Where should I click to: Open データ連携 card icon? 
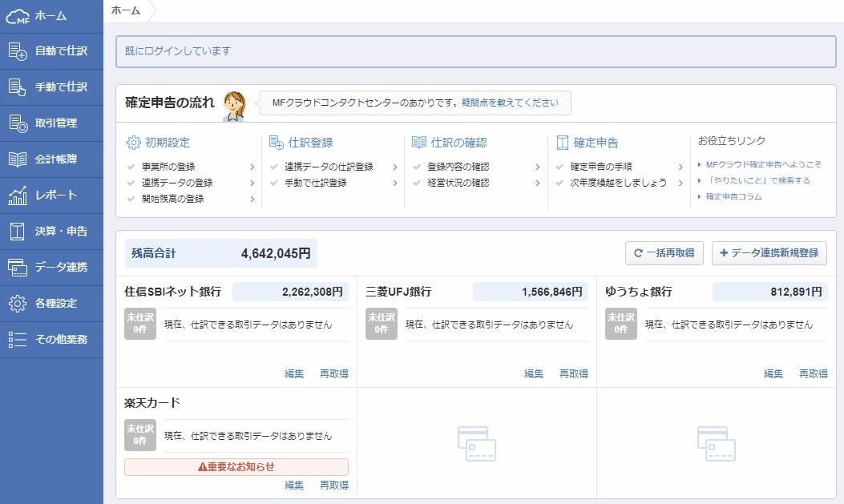(18, 268)
